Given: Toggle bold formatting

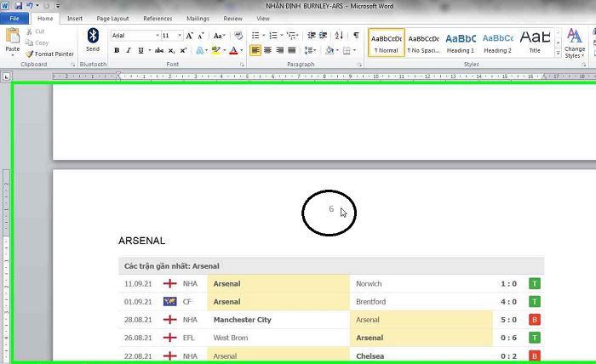Looking at the screenshot, I should click(117, 50).
